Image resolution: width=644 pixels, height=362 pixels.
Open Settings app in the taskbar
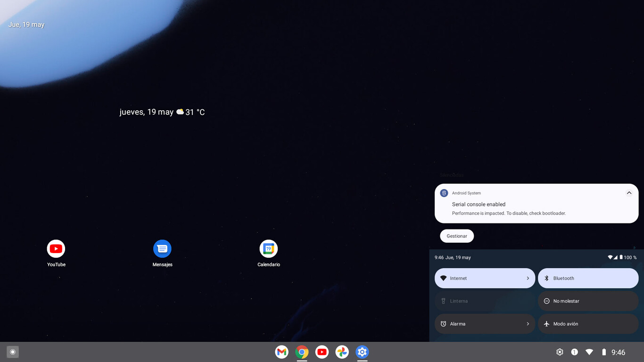point(362,352)
